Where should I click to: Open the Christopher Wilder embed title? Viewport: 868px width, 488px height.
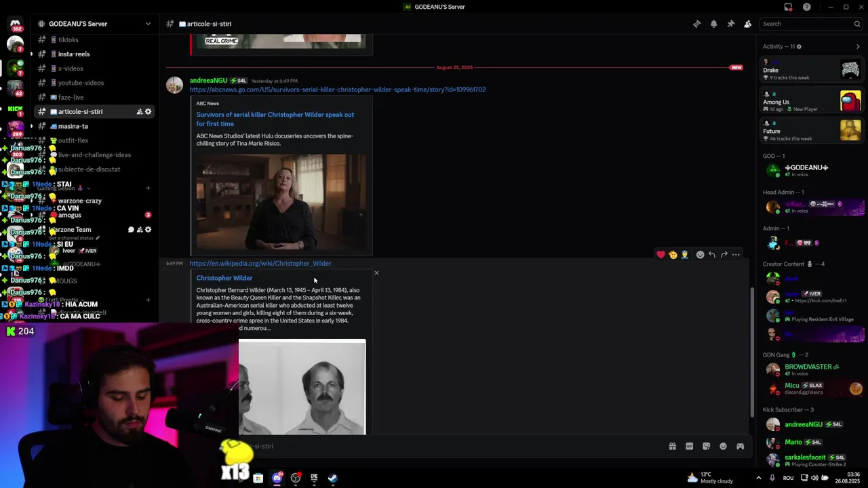(x=224, y=278)
